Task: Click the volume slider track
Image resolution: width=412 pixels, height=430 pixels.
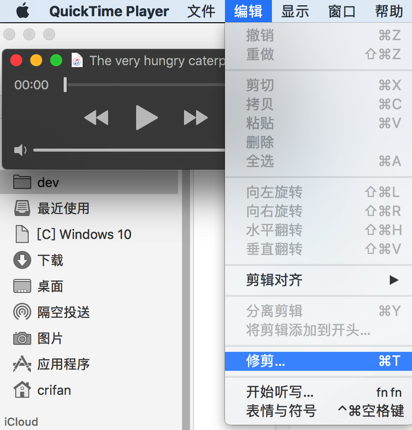Action: coord(129,150)
